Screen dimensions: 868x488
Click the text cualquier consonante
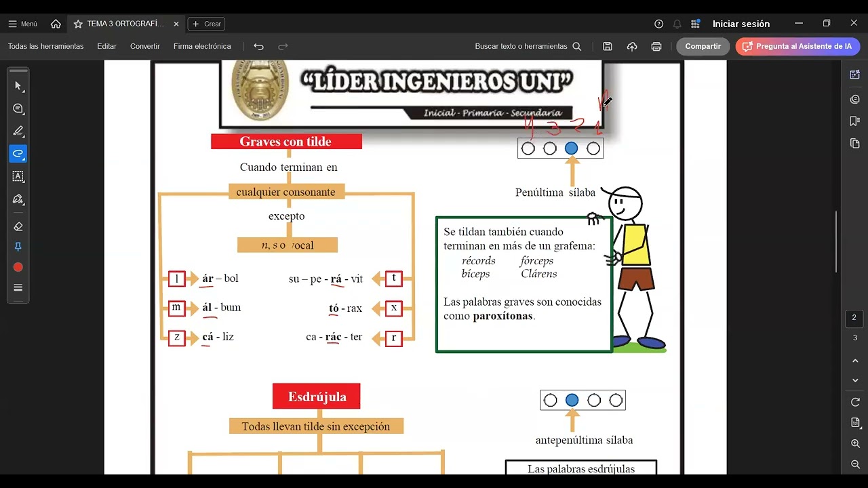285,192
